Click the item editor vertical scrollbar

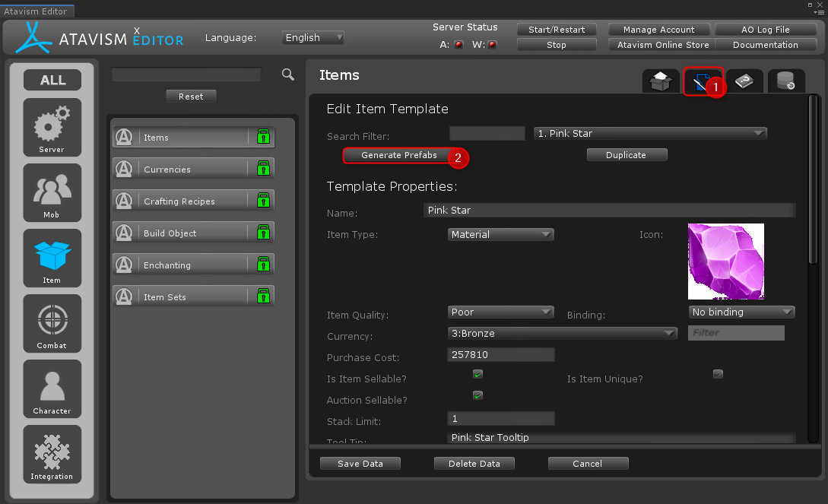click(x=813, y=182)
